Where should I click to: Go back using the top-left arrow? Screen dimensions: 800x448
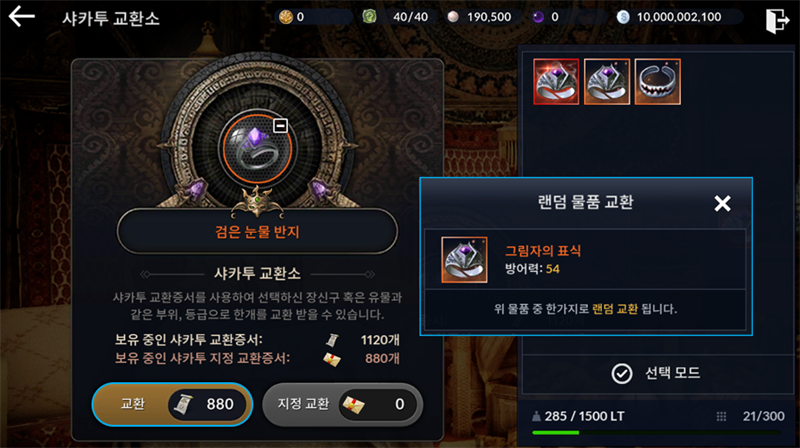click(x=21, y=17)
